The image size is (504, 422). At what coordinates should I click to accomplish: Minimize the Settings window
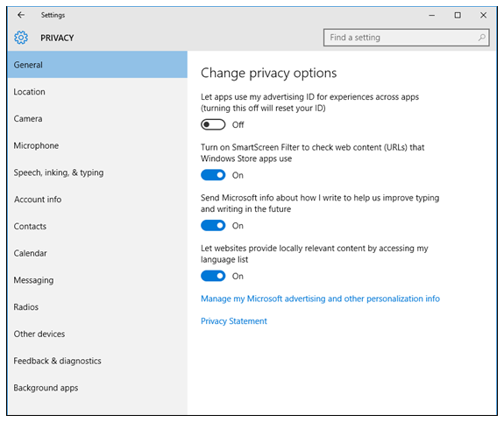click(x=431, y=15)
